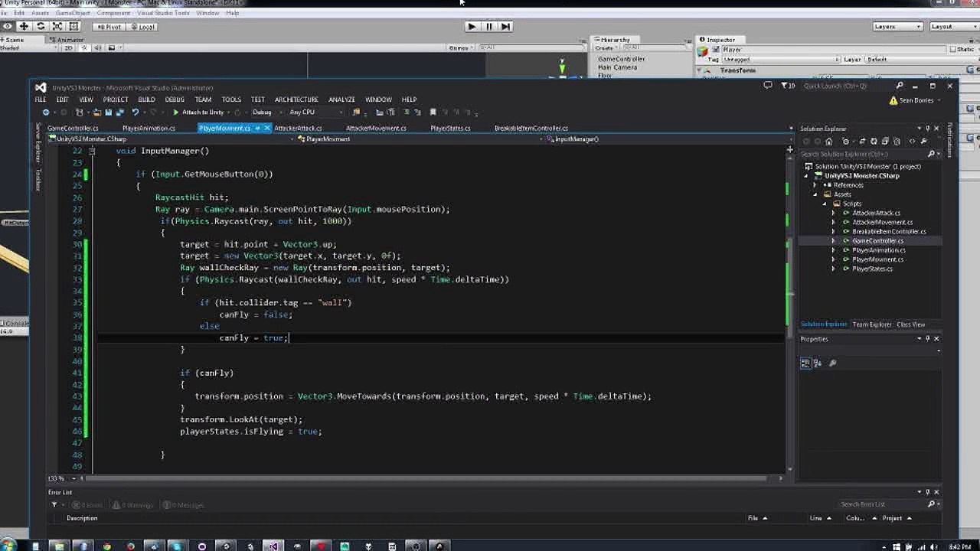Select BreakableItemController.cs in Solution Explorer
Image resolution: width=980 pixels, height=551 pixels.
pyautogui.click(x=889, y=231)
